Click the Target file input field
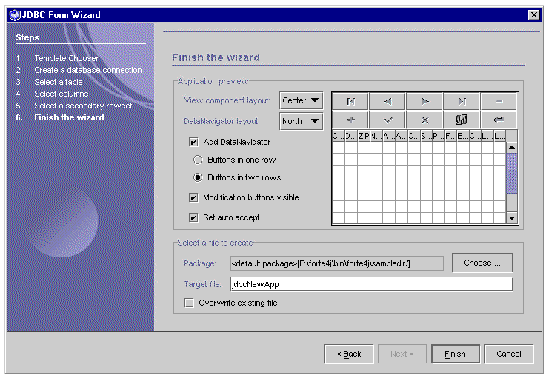549x378 pixels. coord(371,284)
